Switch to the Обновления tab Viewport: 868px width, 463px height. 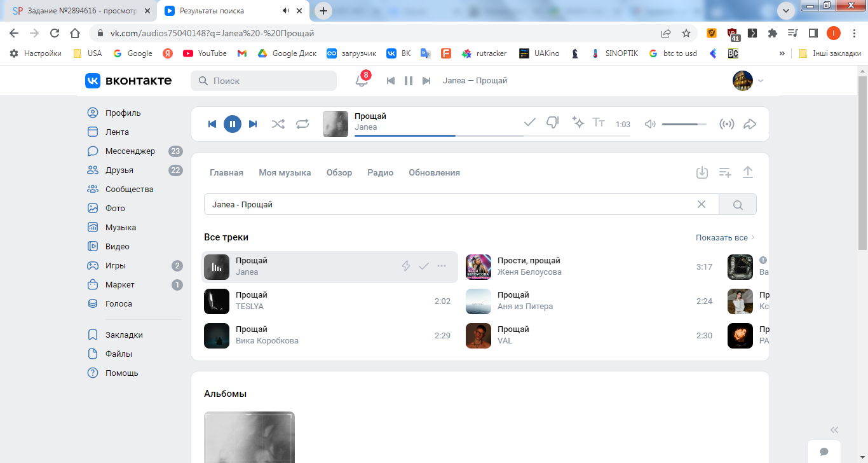(x=435, y=172)
